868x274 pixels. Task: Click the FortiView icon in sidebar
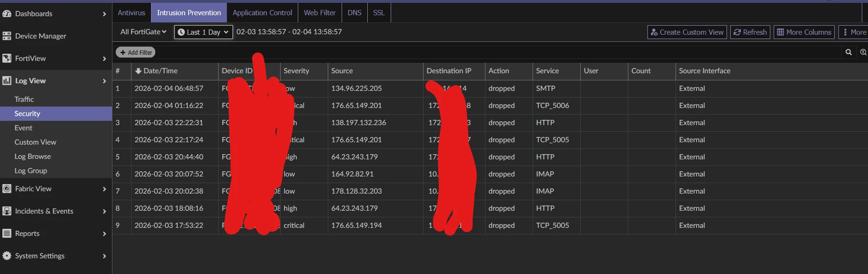point(7,59)
